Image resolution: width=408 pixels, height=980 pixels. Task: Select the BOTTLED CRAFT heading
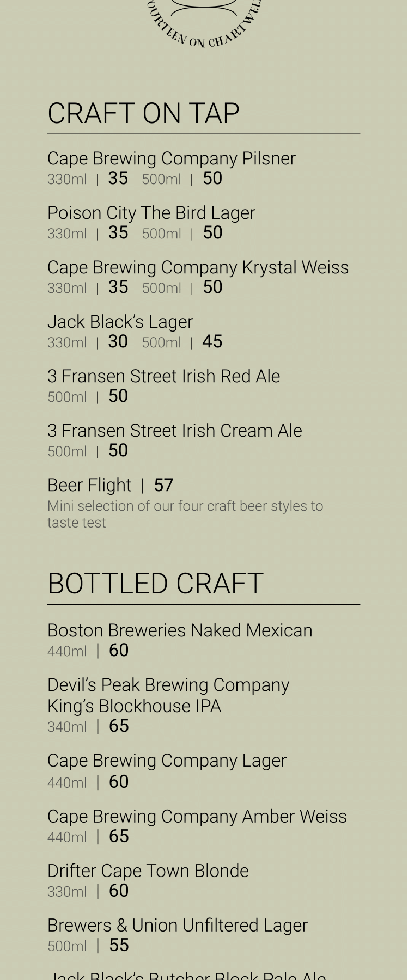(x=155, y=584)
